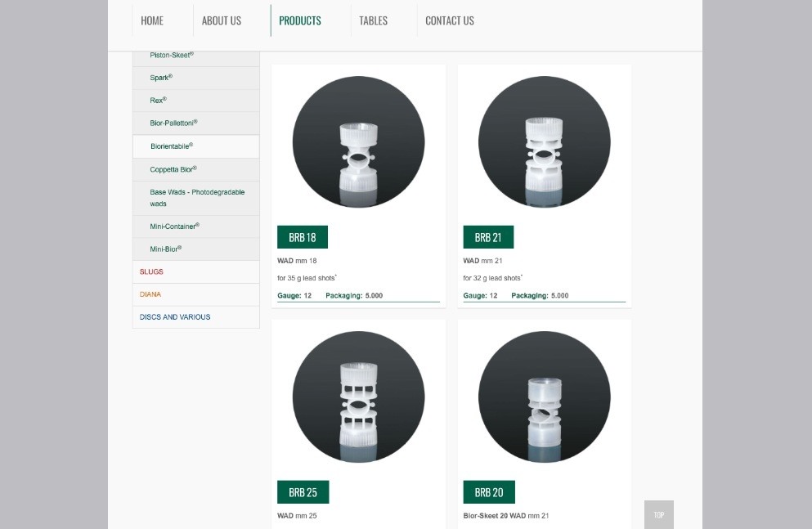The height and width of the screenshot is (529, 812).
Task: Expand the SLUGS category
Action: [151, 271]
